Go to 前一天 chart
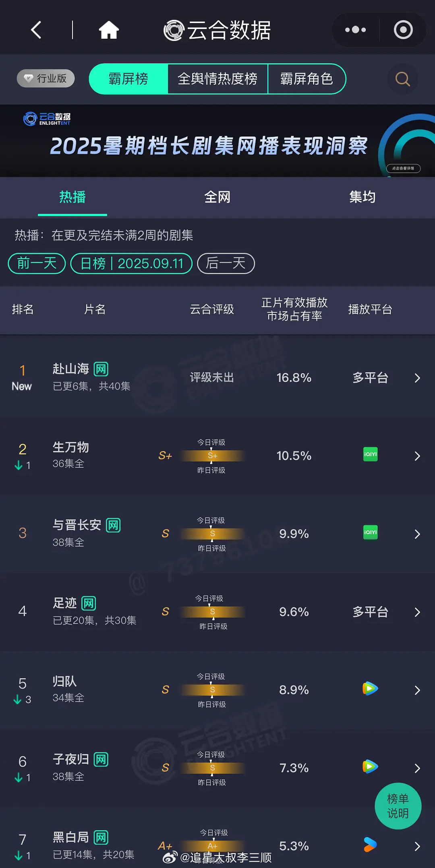This screenshot has width=435, height=868. tap(37, 263)
